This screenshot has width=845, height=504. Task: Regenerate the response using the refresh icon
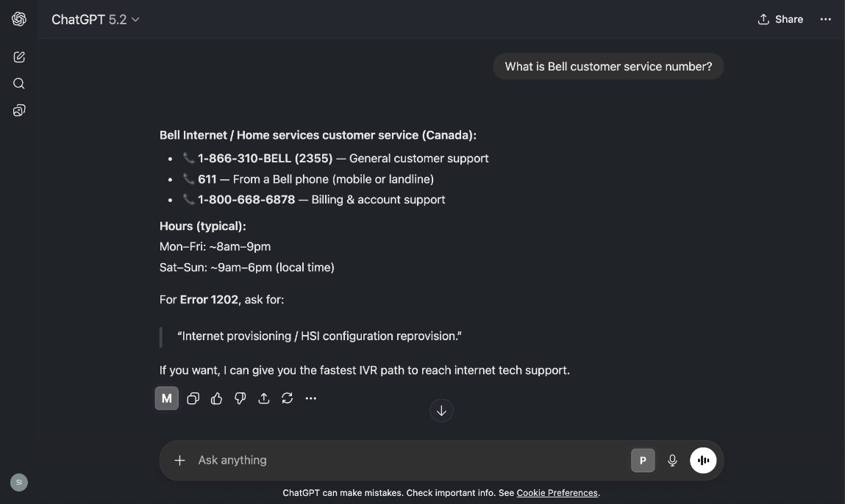(x=287, y=398)
